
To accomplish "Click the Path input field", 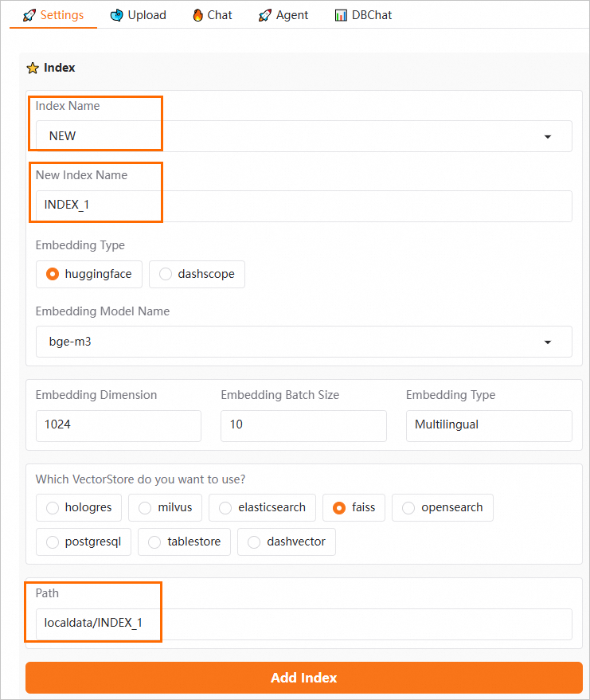I will coord(303,624).
